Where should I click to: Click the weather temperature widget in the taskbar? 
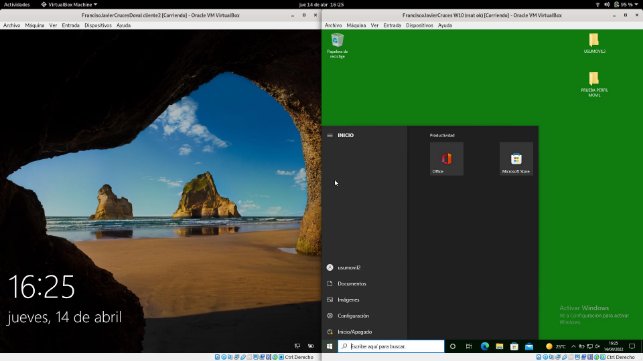556,346
